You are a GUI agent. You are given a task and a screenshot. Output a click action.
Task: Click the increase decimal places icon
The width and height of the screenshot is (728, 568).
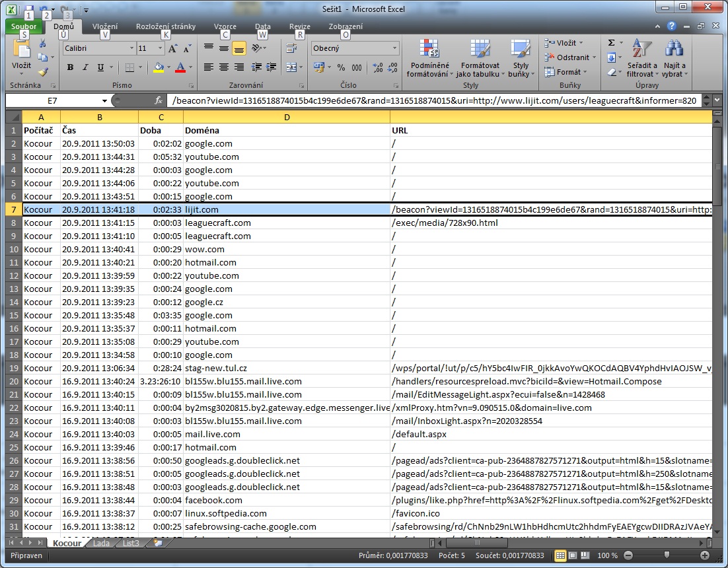click(x=378, y=67)
